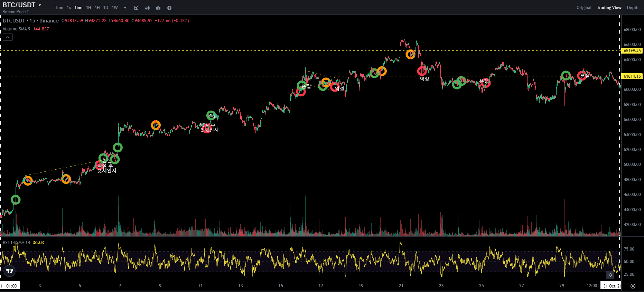Image resolution: width=644 pixels, height=292 pixels.
Task: Open the BTC/USDT pair selector dropdown
Action: pos(22,5)
